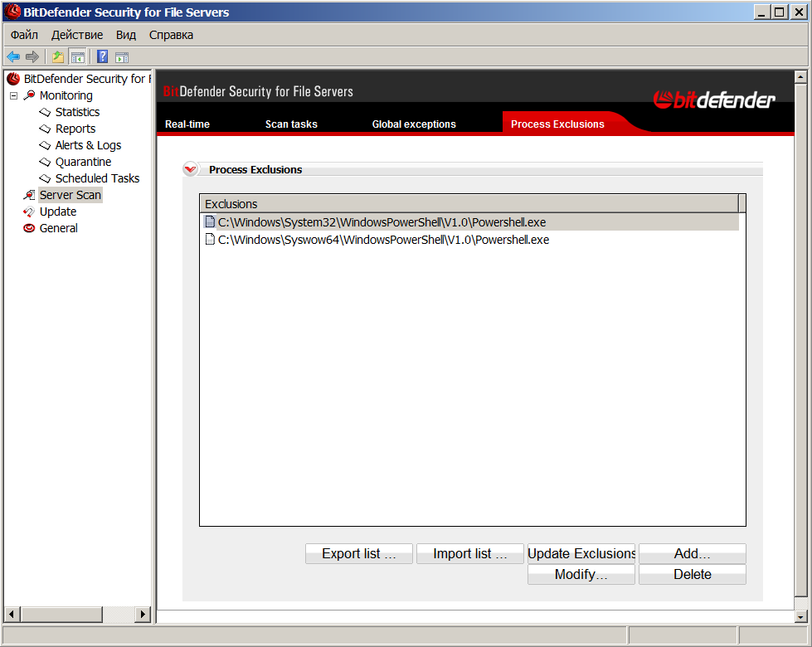Switch to the Global exceptions tab
The image size is (812, 647).
tap(414, 124)
